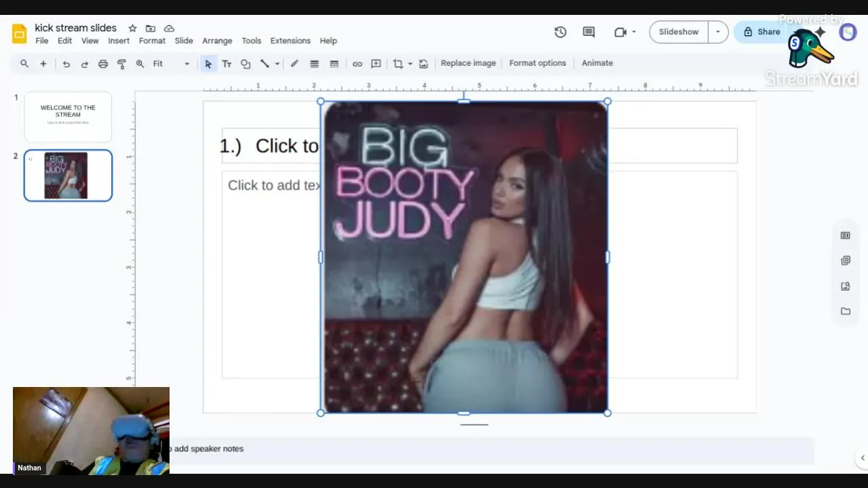Click the Share button

[762, 32]
